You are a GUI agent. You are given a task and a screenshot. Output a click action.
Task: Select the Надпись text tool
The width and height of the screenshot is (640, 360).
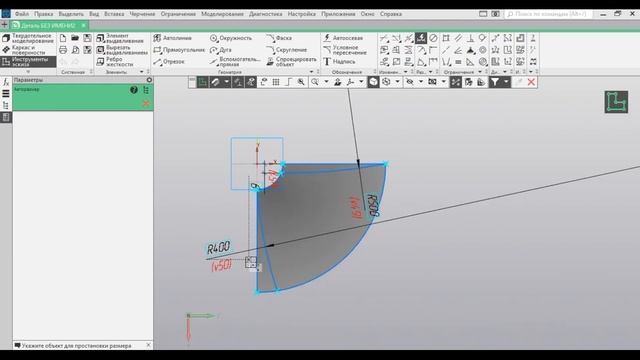click(x=339, y=62)
